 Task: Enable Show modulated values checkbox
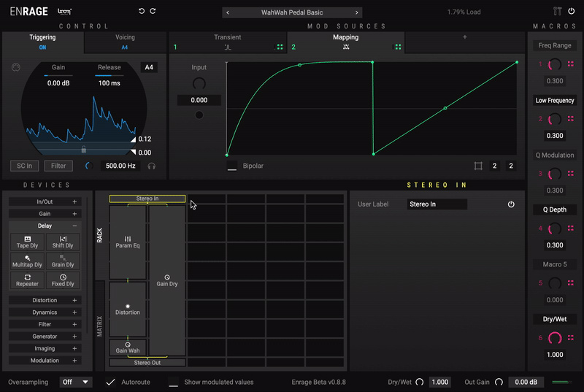pos(174,382)
